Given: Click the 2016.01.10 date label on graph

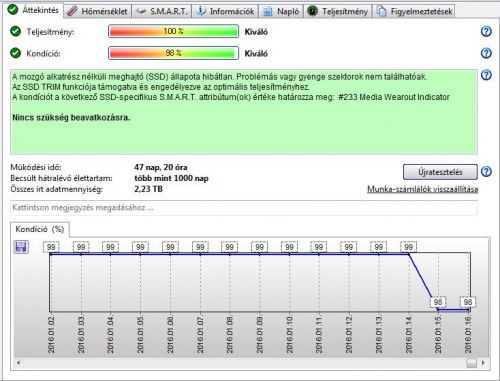Looking at the screenshot, I should [x=289, y=335].
